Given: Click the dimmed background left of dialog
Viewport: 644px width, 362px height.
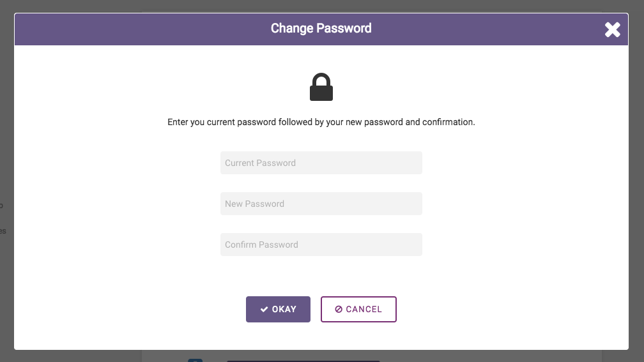Looking at the screenshot, I should click(6, 181).
